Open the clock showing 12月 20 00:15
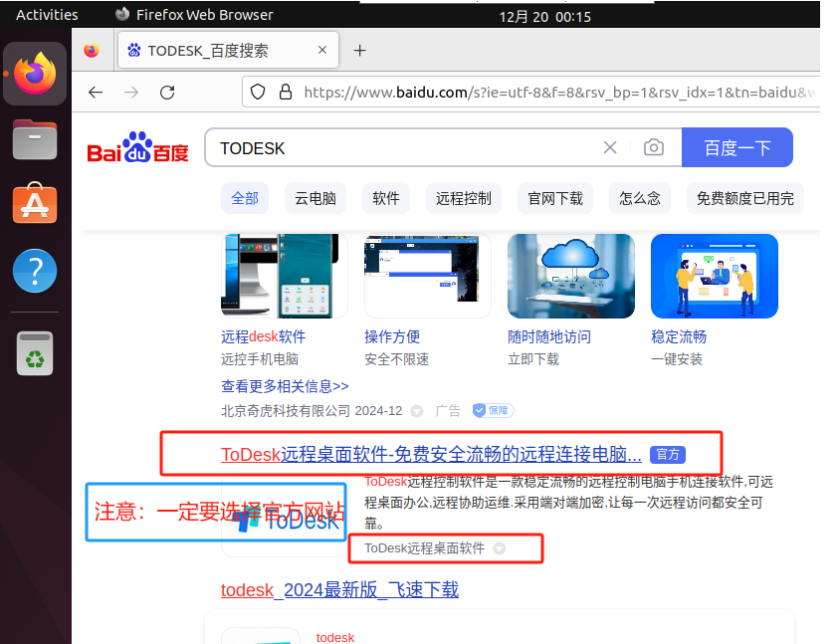This screenshot has height=644, width=839. pyautogui.click(x=544, y=17)
